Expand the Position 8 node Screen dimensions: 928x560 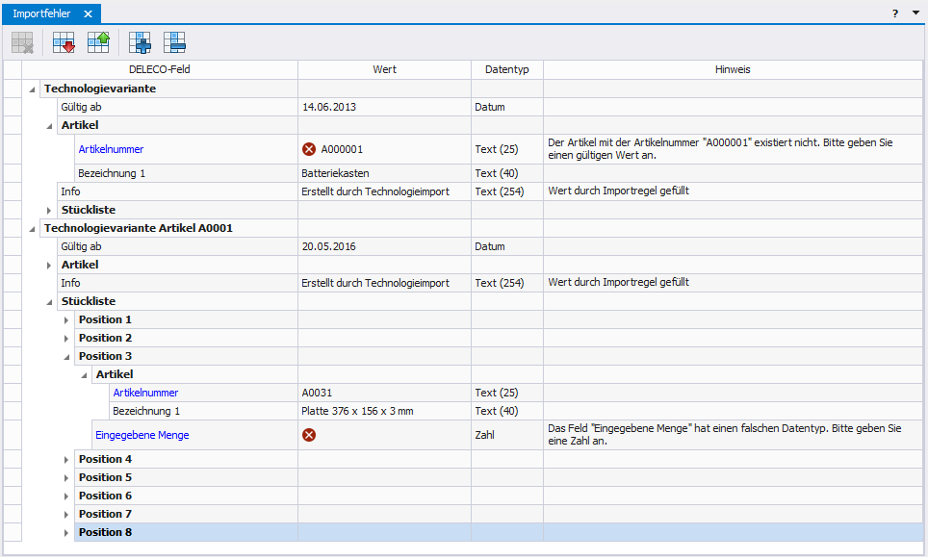pyautogui.click(x=67, y=532)
